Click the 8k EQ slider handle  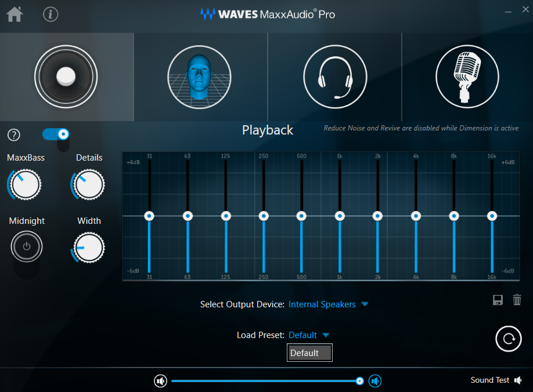coord(454,216)
